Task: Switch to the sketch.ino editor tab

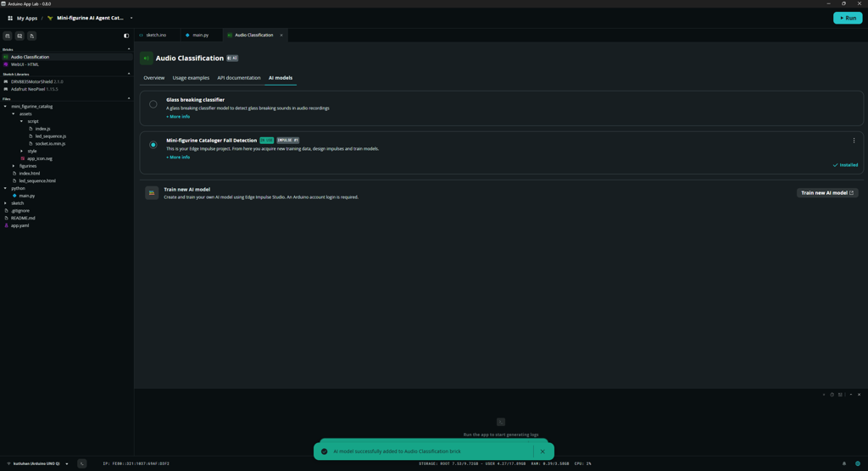Action: [156, 35]
